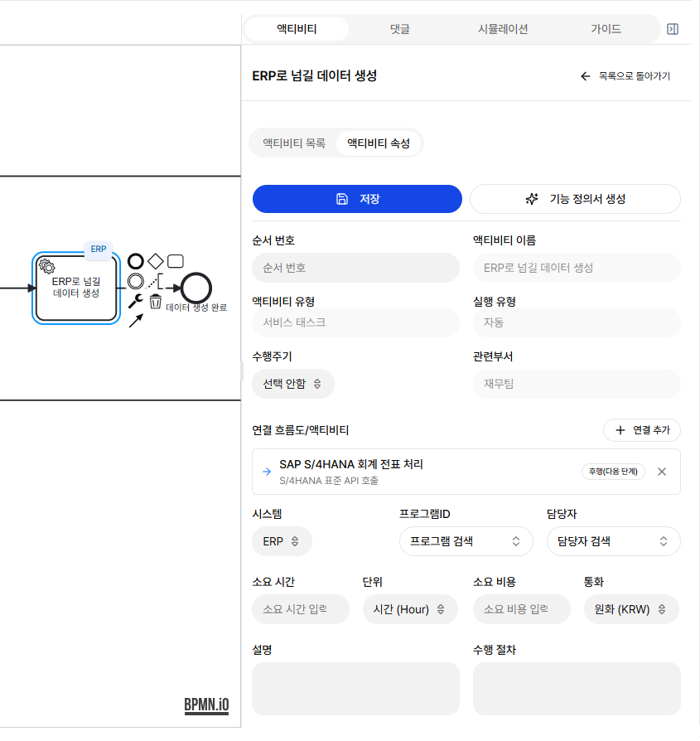Screen dimensions: 700x741
Task: Click the 후행(다음 단계) tag
Action: (613, 472)
